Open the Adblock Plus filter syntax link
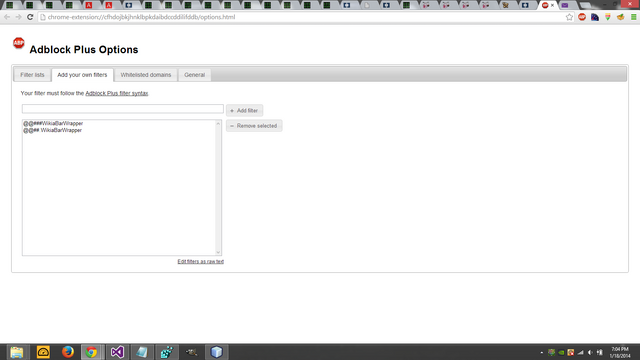This screenshot has height=360, width=640. pyautogui.click(x=117, y=93)
